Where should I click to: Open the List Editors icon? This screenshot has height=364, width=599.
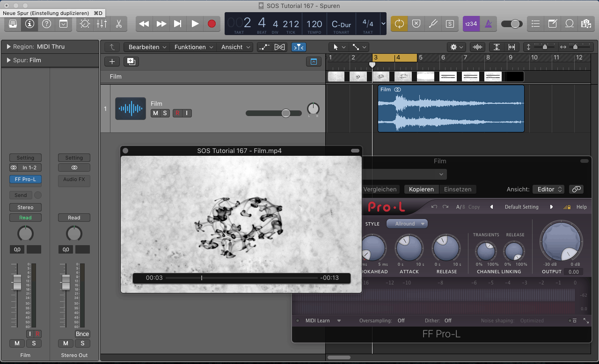pyautogui.click(x=536, y=24)
